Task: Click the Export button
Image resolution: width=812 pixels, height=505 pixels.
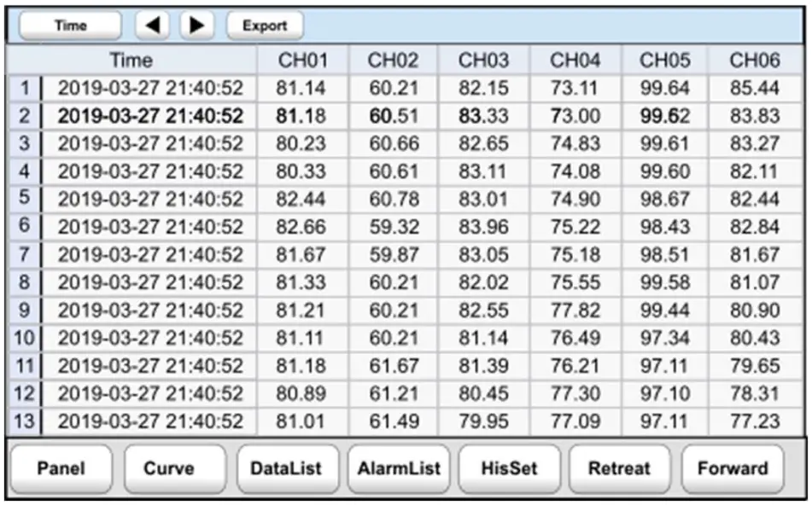Action: (x=266, y=25)
